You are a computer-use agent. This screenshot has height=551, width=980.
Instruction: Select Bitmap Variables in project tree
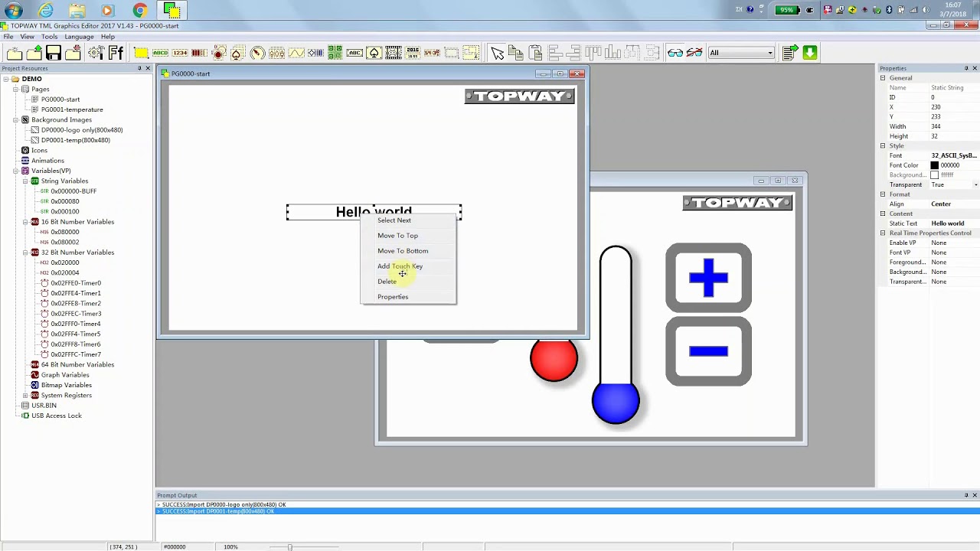click(67, 385)
